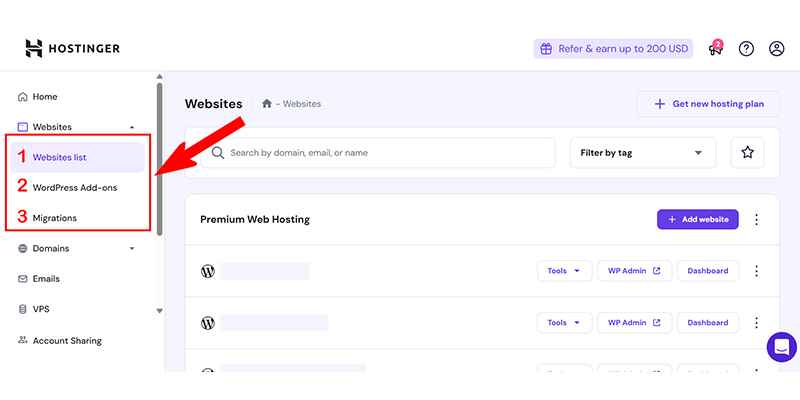
Task: Open the live chat bubble
Action: pyautogui.click(x=782, y=347)
